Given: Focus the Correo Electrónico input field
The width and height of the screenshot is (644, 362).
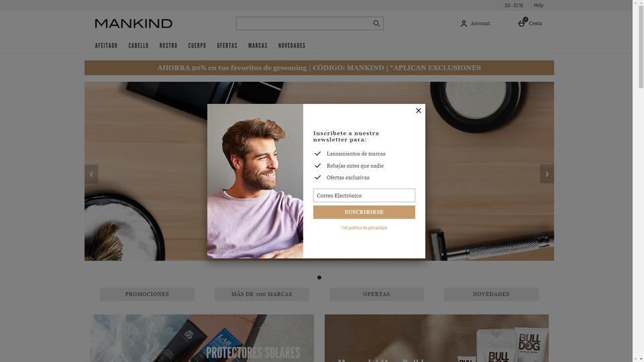Looking at the screenshot, I should tap(364, 195).
